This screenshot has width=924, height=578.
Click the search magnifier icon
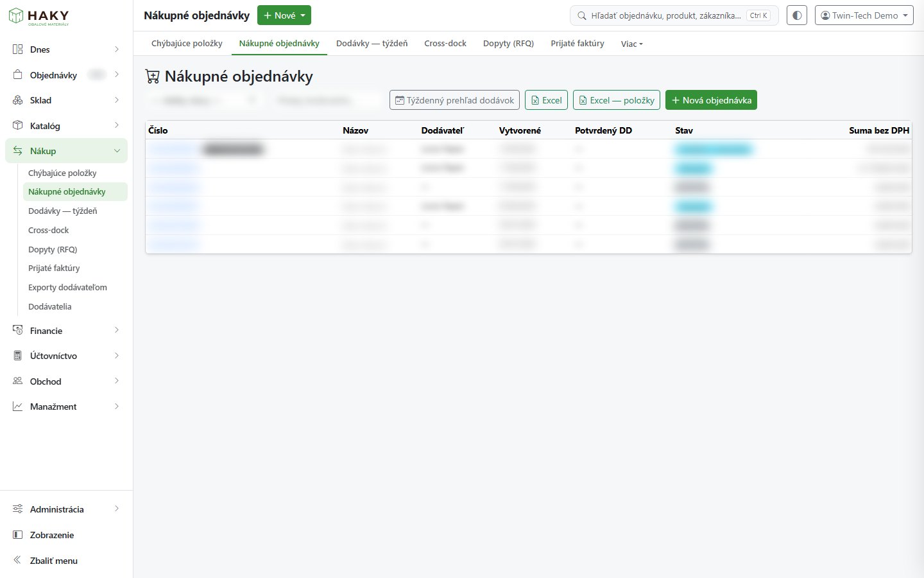point(582,15)
